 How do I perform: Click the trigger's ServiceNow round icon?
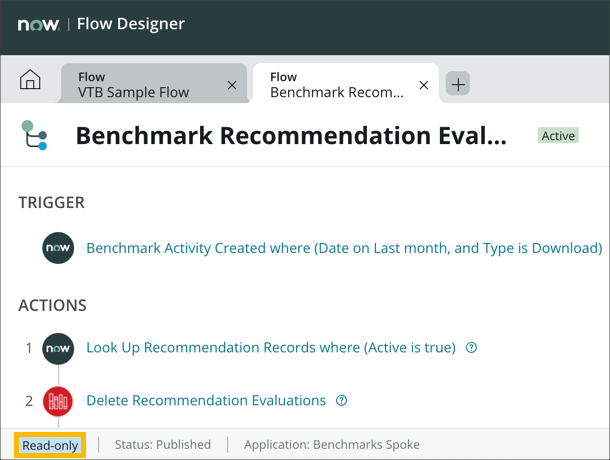[58, 248]
